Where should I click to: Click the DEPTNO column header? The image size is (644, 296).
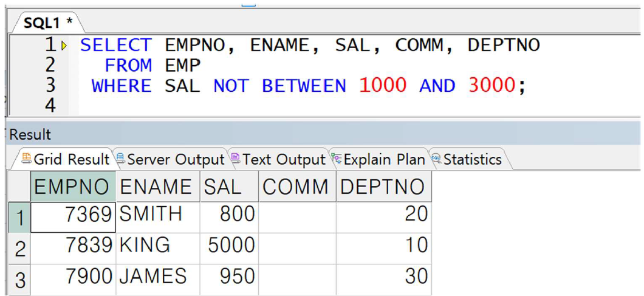pos(383,187)
